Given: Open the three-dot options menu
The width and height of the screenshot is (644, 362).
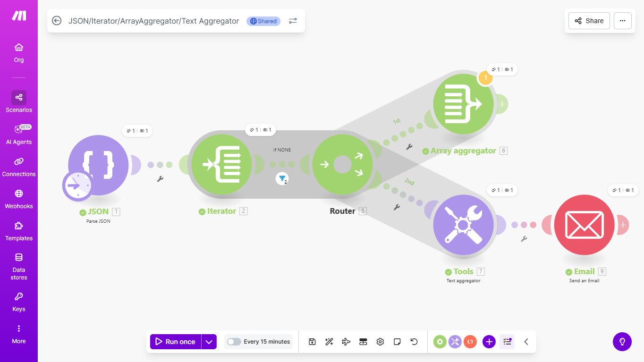Looking at the screenshot, I should pyautogui.click(x=622, y=21).
